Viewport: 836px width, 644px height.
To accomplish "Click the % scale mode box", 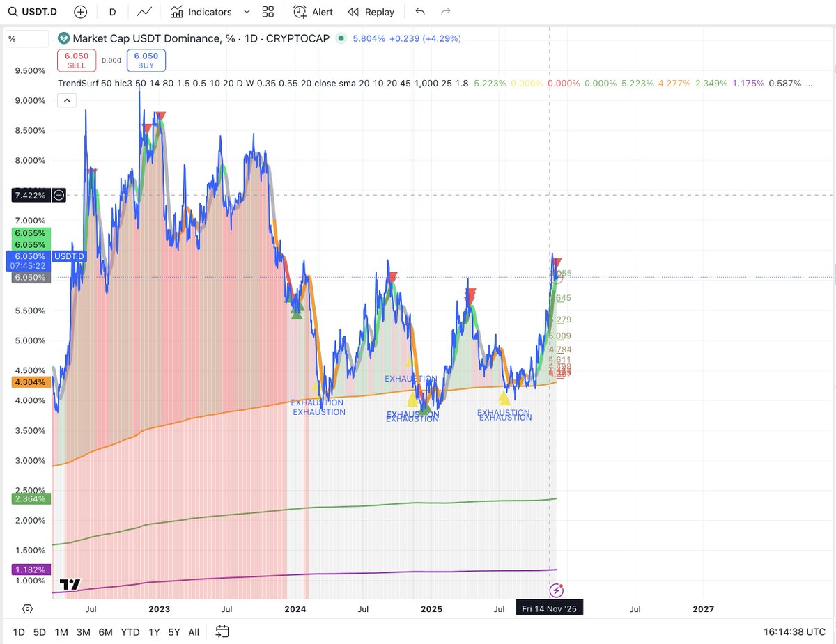I will coord(27,39).
